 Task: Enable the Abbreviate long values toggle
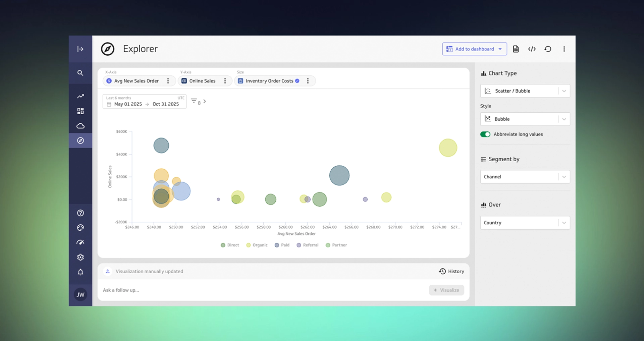485,134
